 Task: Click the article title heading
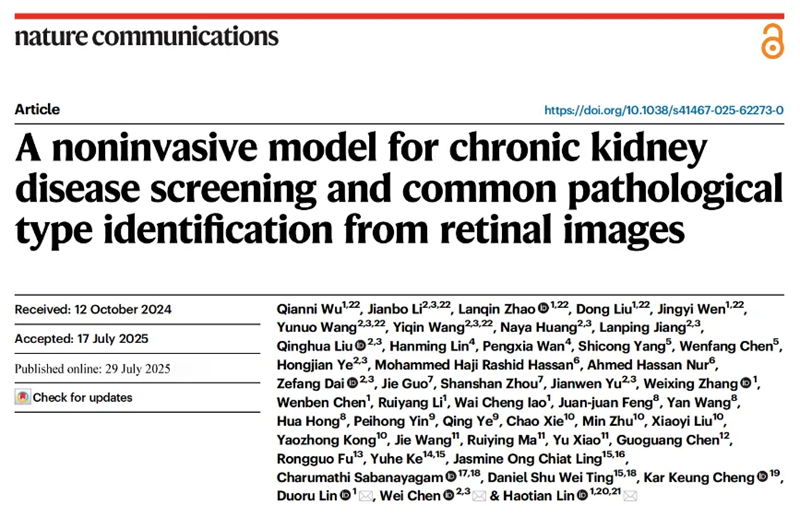pos(399,188)
